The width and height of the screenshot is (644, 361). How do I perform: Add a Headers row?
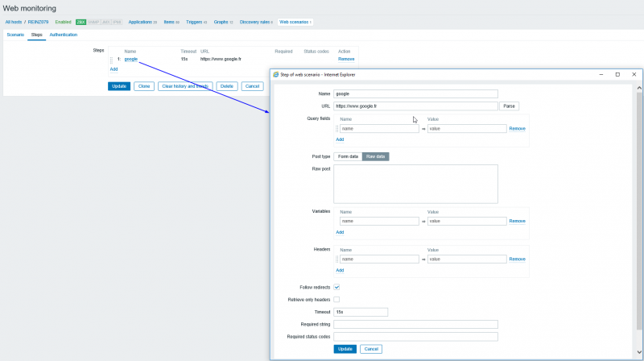(340, 271)
